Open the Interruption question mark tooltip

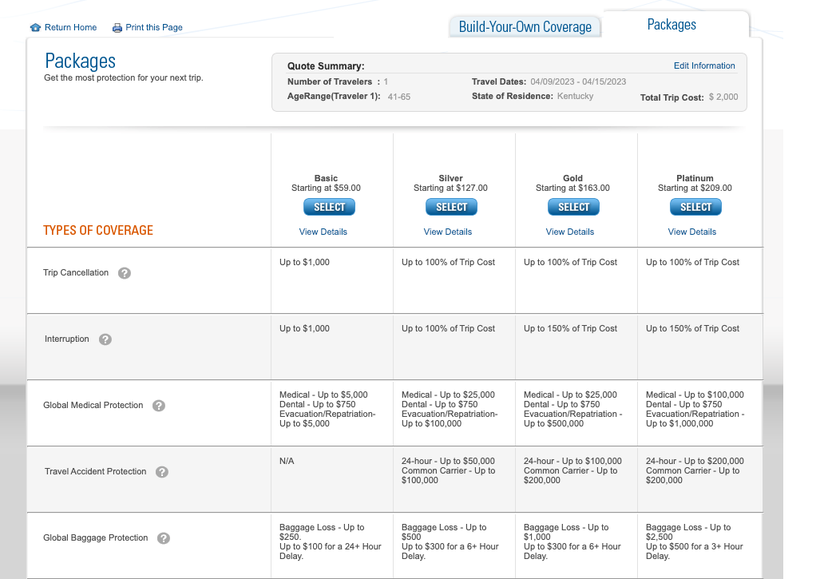pyautogui.click(x=105, y=339)
